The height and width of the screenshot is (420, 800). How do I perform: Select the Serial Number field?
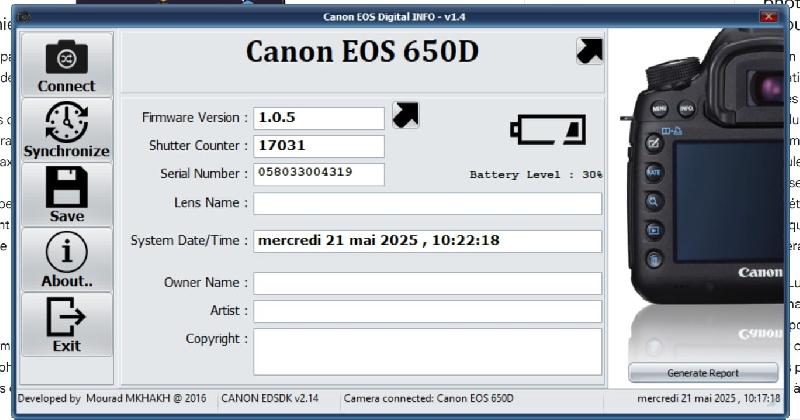319,174
